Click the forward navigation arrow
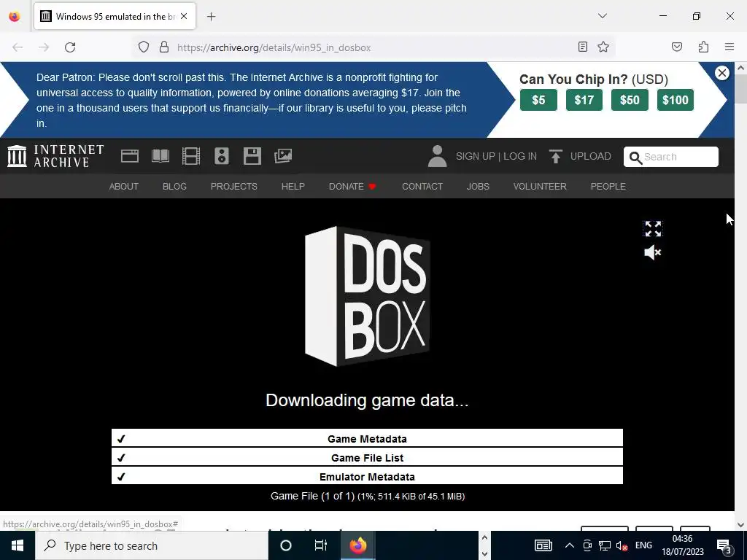Screen dimensions: 747x560 click(44, 47)
